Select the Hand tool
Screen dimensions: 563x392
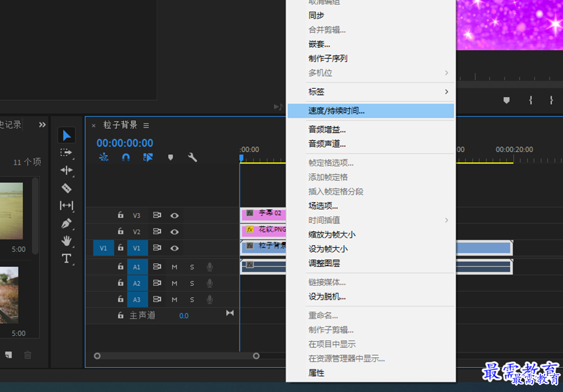pos(66,241)
